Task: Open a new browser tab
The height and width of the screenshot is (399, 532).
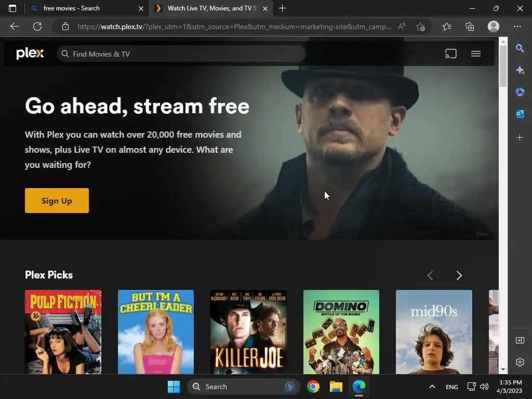Action: (282, 8)
